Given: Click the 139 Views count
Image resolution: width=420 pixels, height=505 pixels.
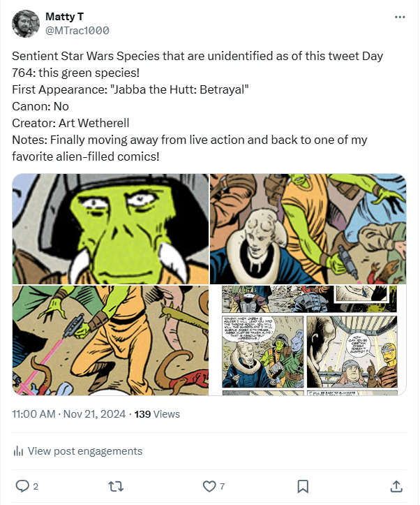Looking at the screenshot, I should (x=157, y=413).
